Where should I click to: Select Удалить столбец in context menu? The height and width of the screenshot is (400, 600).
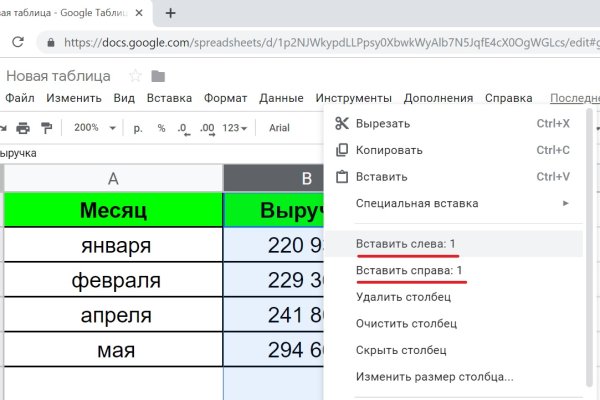pos(403,296)
